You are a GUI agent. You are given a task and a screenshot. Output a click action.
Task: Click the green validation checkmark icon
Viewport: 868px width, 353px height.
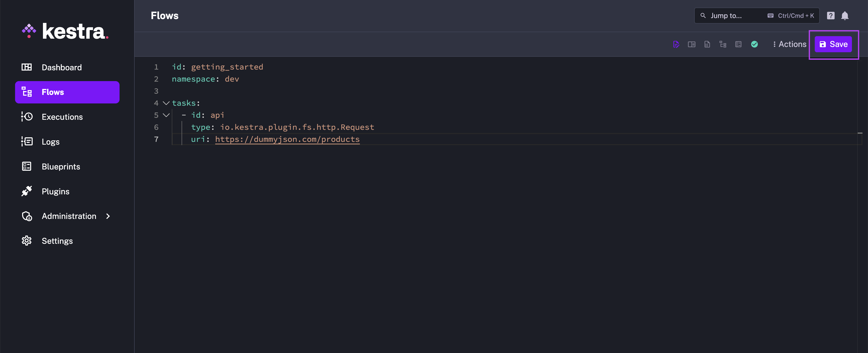tap(754, 44)
